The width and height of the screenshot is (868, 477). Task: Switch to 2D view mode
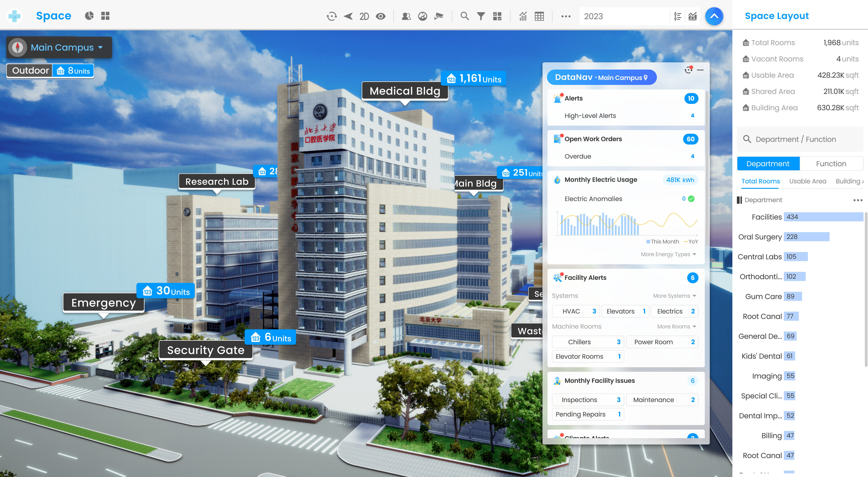pos(364,16)
